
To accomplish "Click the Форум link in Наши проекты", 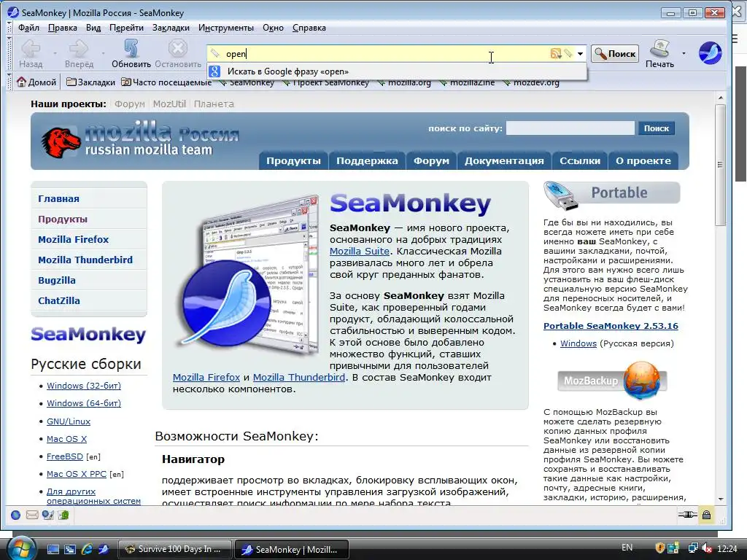I will [x=130, y=104].
